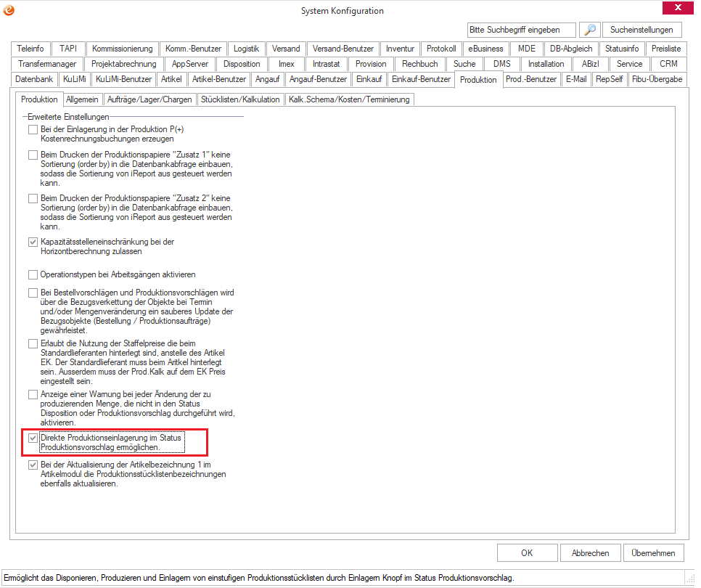Select the Datenbank tab
Image resolution: width=701 pixels, height=588 pixels.
tap(35, 79)
